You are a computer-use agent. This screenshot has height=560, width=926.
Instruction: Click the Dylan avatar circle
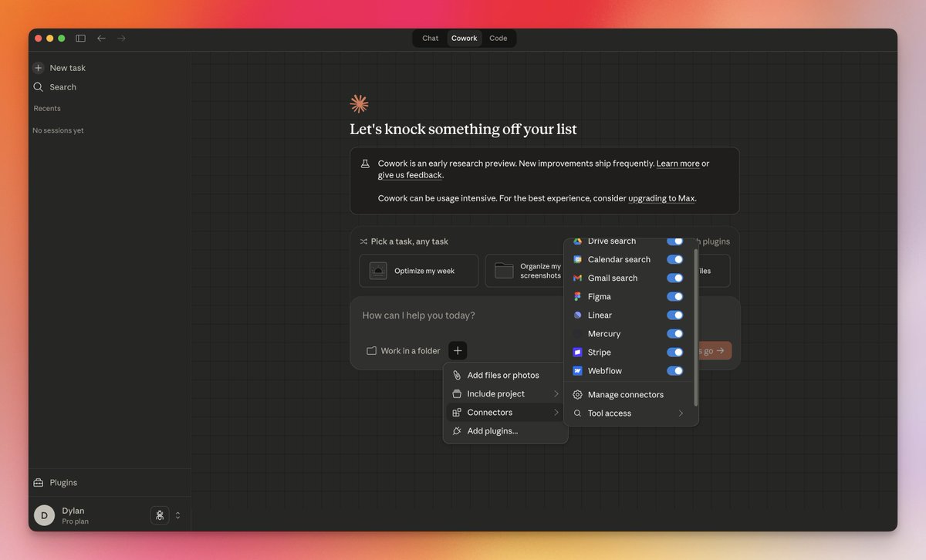[44, 515]
